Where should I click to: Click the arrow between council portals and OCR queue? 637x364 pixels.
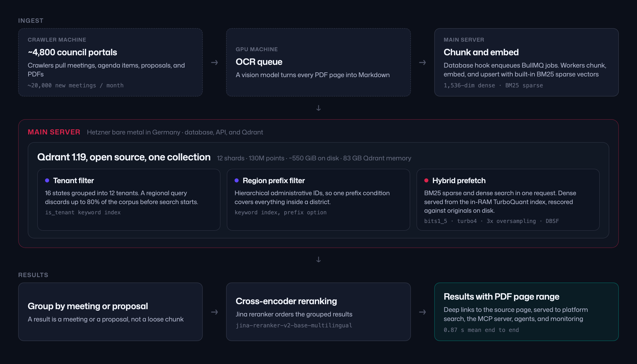(x=214, y=62)
